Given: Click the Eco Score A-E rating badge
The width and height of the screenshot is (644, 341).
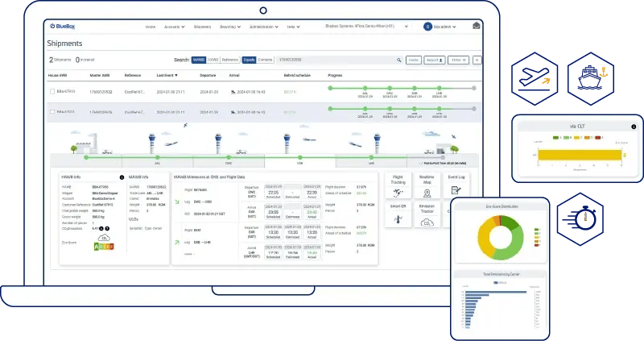Looking at the screenshot, I should click(x=104, y=247).
